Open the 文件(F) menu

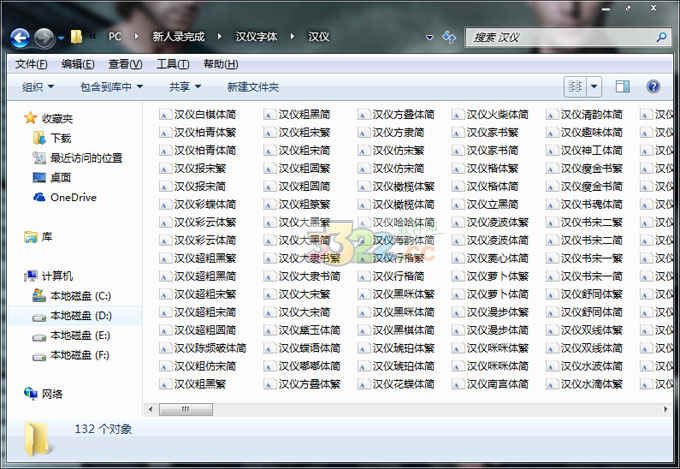click(31, 64)
